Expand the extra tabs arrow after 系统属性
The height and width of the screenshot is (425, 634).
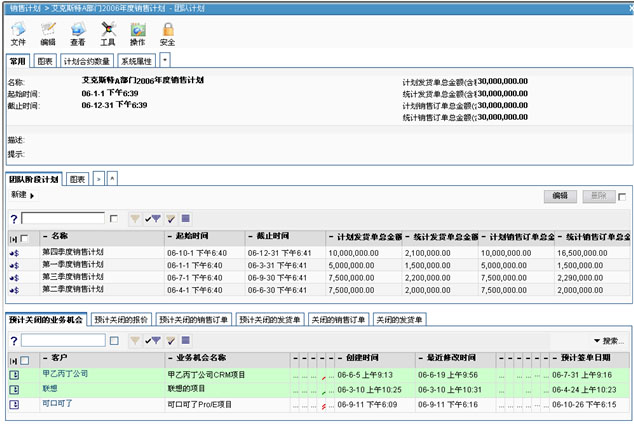[164, 61]
